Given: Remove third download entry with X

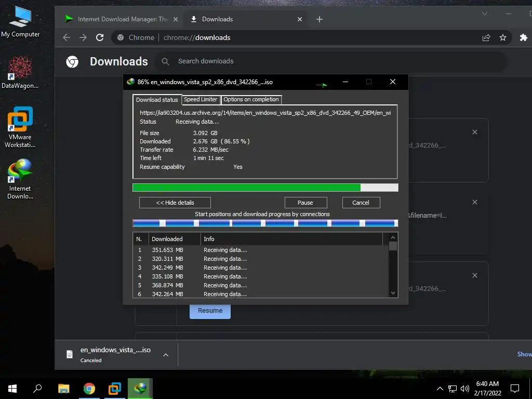Looking at the screenshot, I should (475, 275).
